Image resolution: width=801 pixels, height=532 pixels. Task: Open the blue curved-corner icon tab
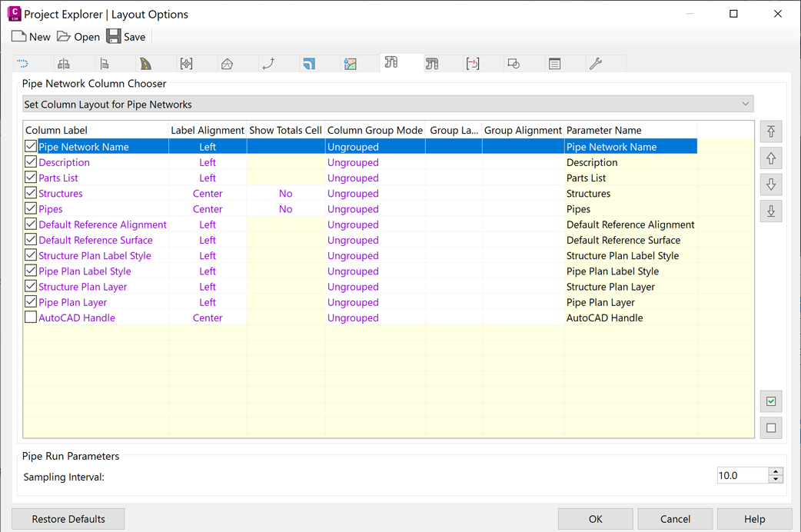click(309, 64)
